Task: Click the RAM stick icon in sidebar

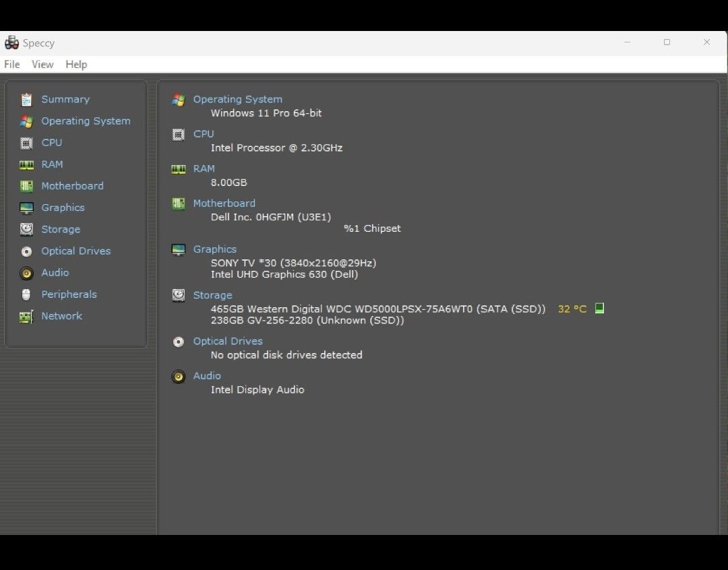Action: pos(26,165)
